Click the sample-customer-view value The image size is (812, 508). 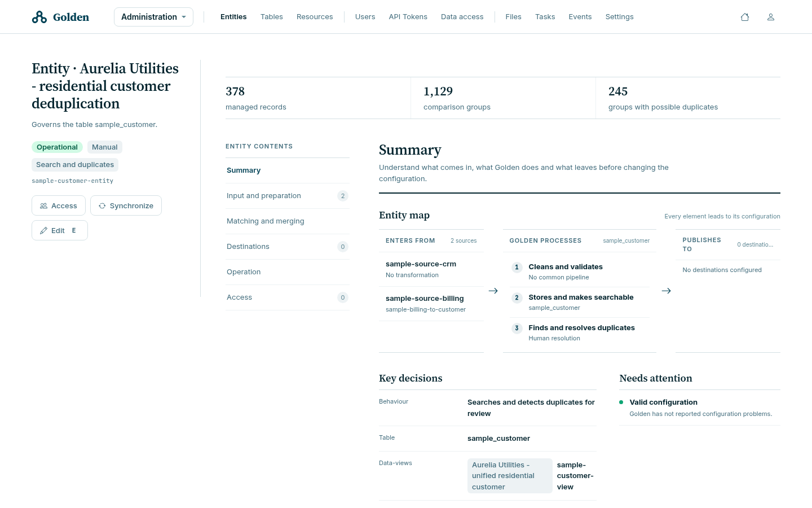[575, 476]
